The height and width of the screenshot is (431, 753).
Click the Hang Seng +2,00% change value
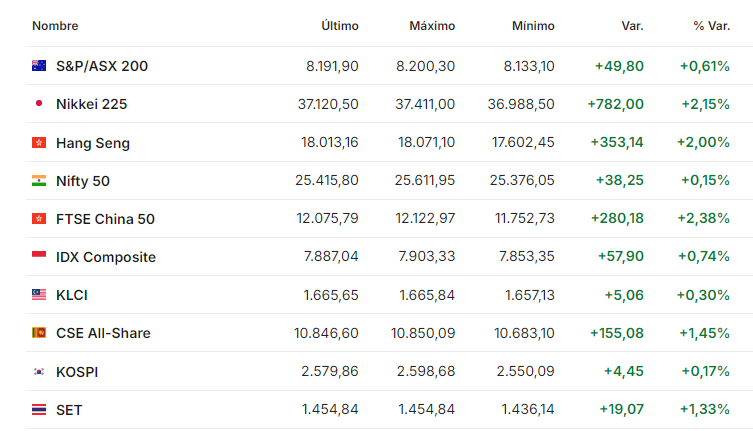tap(703, 142)
